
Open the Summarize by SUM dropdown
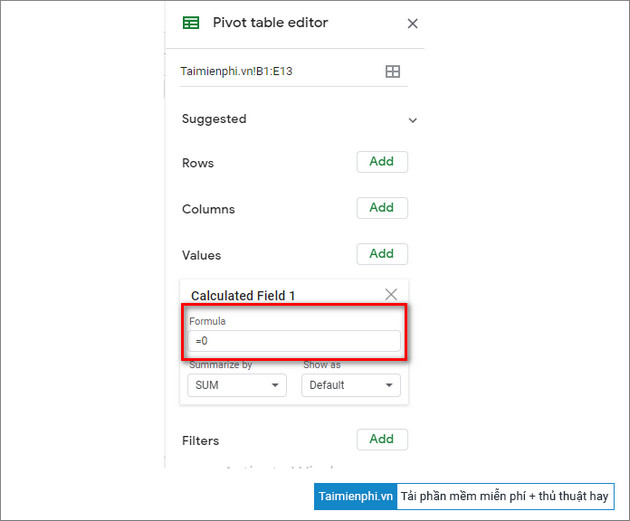click(237, 385)
